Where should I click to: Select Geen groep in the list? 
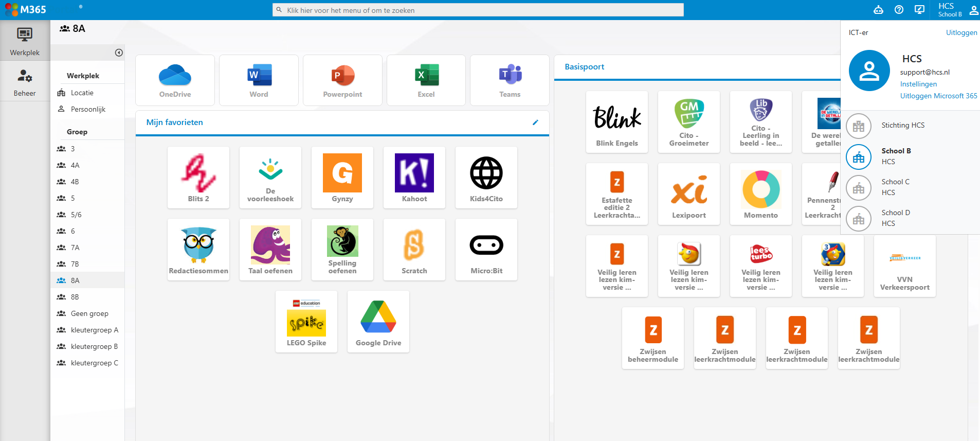87,313
